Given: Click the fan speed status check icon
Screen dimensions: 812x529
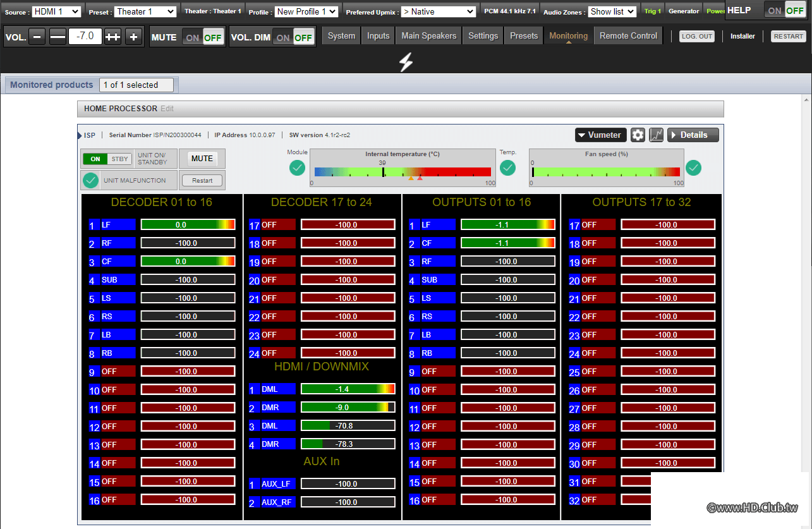Looking at the screenshot, I should [x=694, y=168].
